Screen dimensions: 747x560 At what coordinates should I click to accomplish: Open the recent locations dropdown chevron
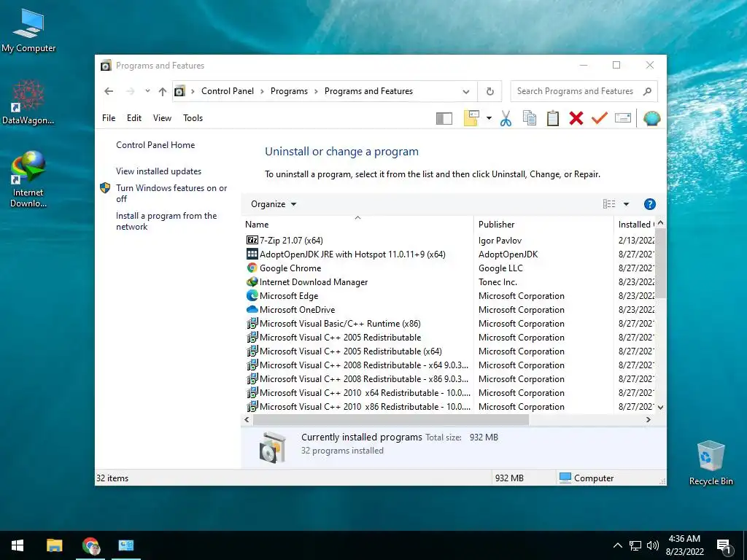147,90
